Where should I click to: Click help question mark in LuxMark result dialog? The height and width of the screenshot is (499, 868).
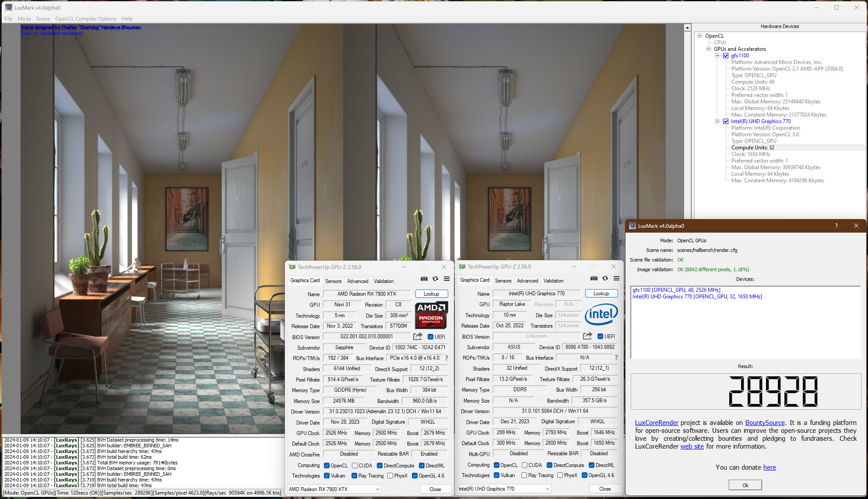pyautogui.click(x=836, y=226)
